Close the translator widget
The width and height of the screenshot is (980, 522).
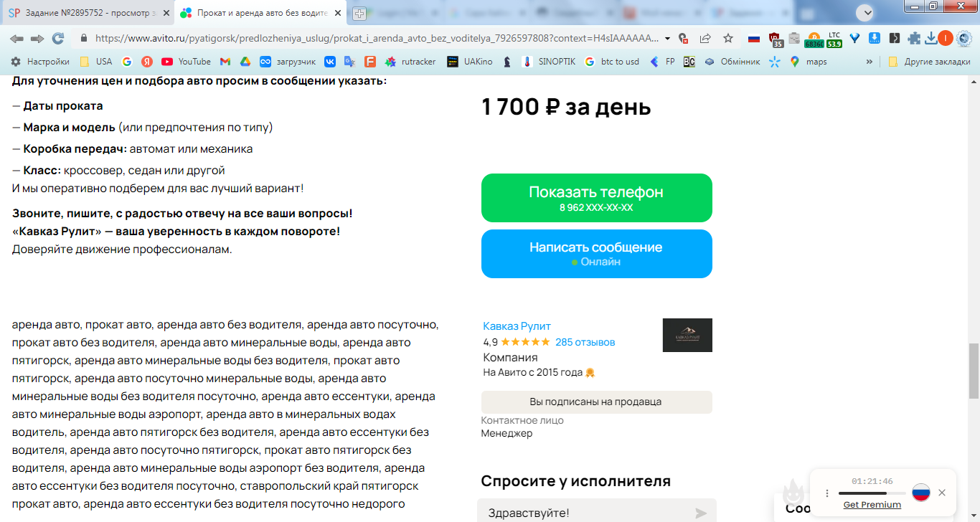click(942, 493)
